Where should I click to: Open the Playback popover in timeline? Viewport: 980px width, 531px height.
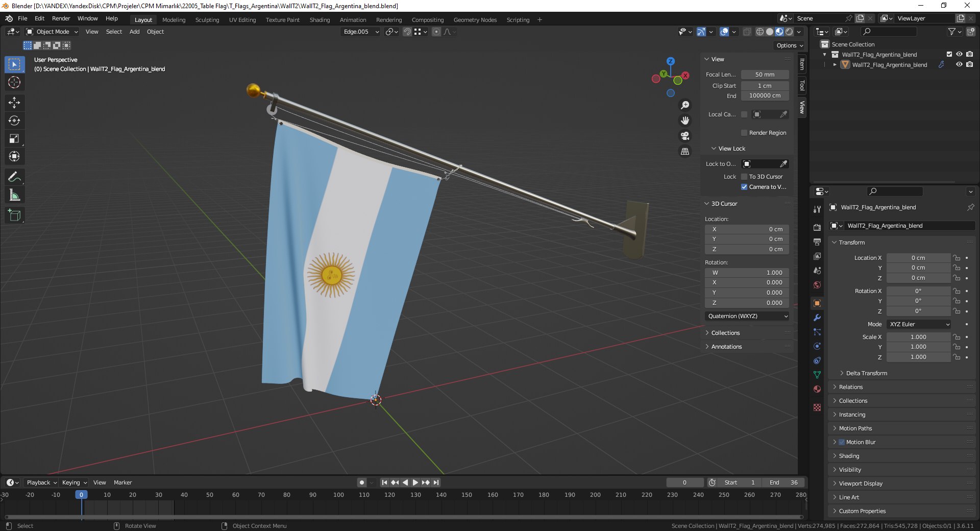pos(41,482)
